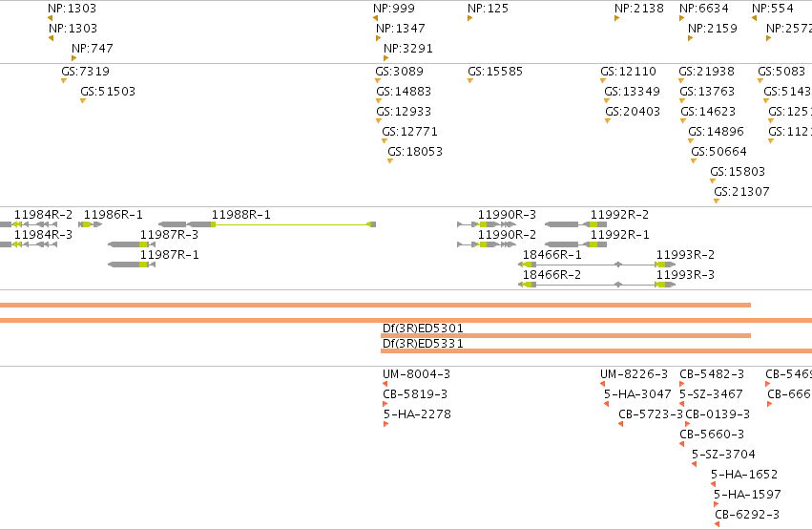Select the 11987R-3 transcript glyph

click(x=132, y=244)
